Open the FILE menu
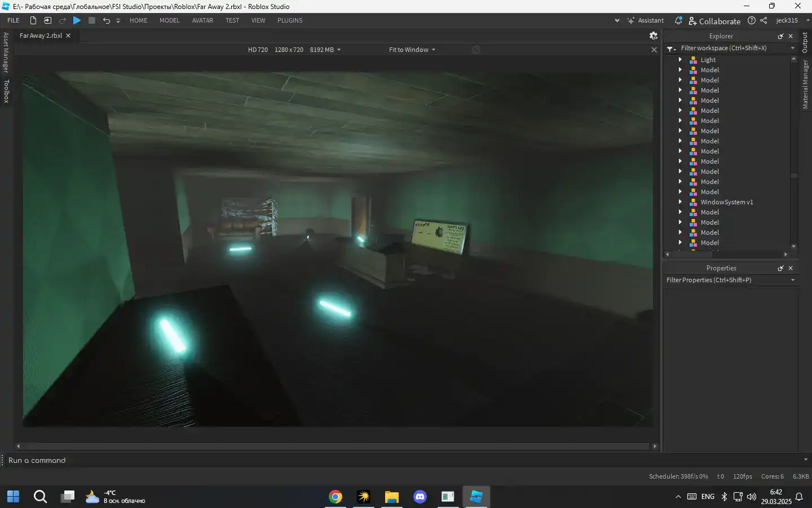Viewport: 812px width, 508px height. tap(14, 20)
